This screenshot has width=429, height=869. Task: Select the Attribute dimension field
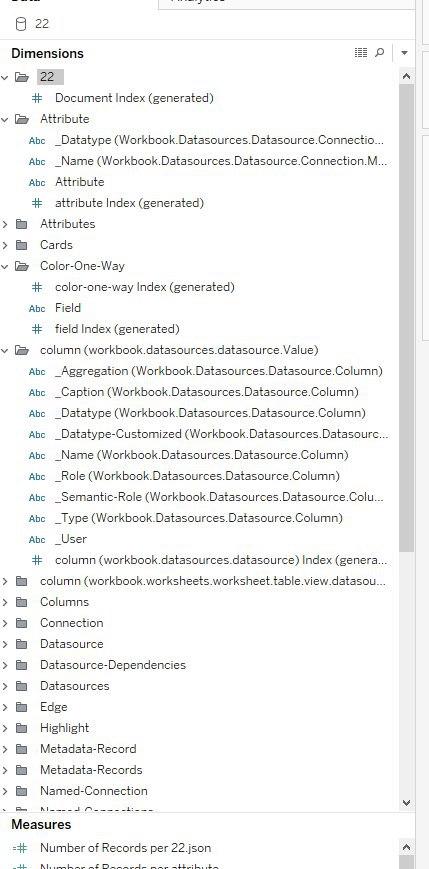[79, 182]
